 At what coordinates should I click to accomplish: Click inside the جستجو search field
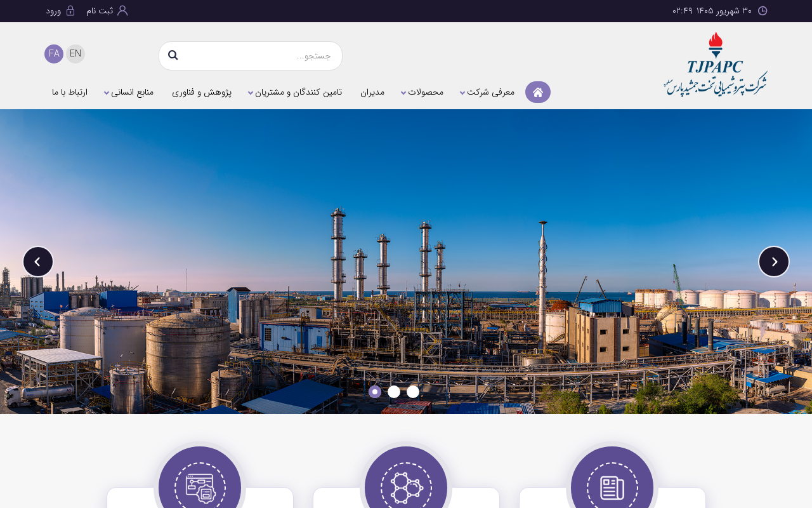(260, 56)
